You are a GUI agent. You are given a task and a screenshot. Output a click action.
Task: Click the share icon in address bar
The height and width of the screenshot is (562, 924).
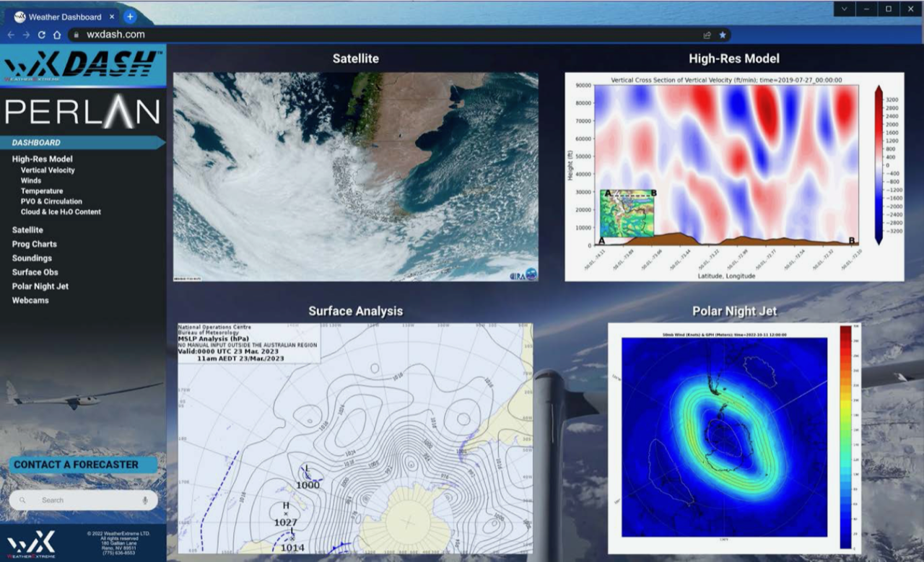707,35
